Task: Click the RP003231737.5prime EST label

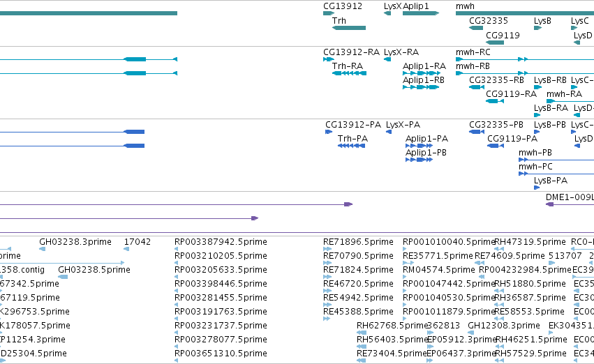Action: tap(221, 326)
